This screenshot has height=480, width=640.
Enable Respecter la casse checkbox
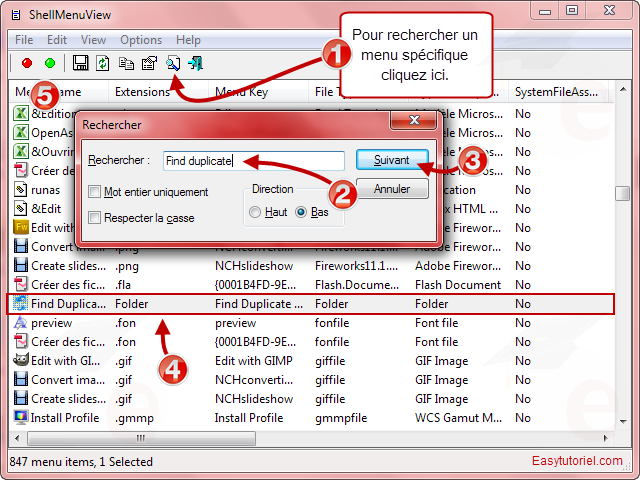point(94,218)
